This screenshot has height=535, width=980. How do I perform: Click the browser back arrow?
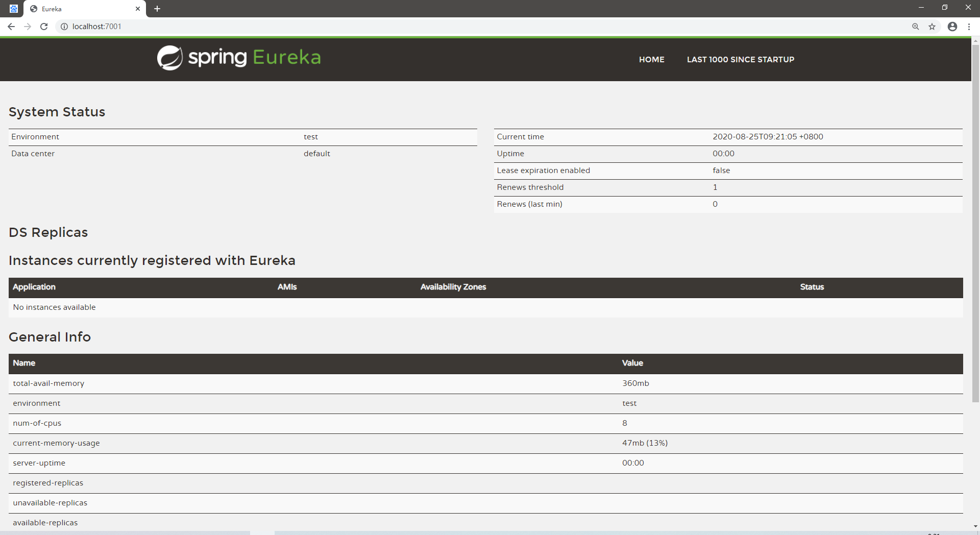(x=11, y=27)
